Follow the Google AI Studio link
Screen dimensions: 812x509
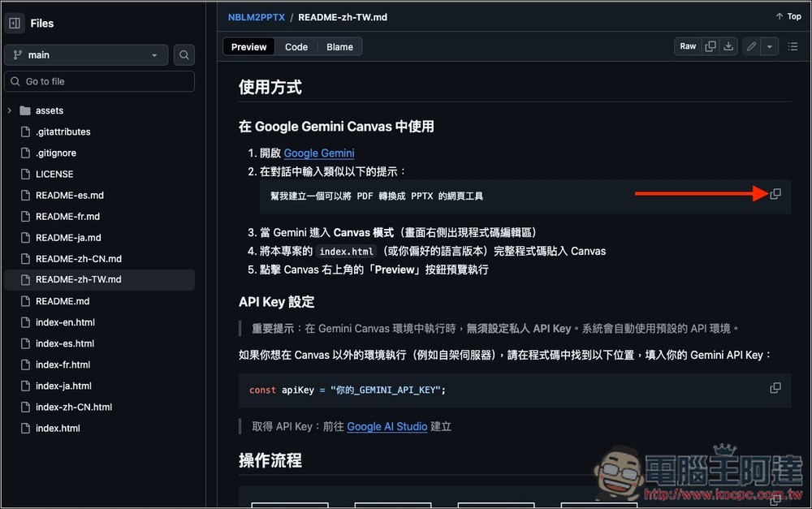[387, 426]
